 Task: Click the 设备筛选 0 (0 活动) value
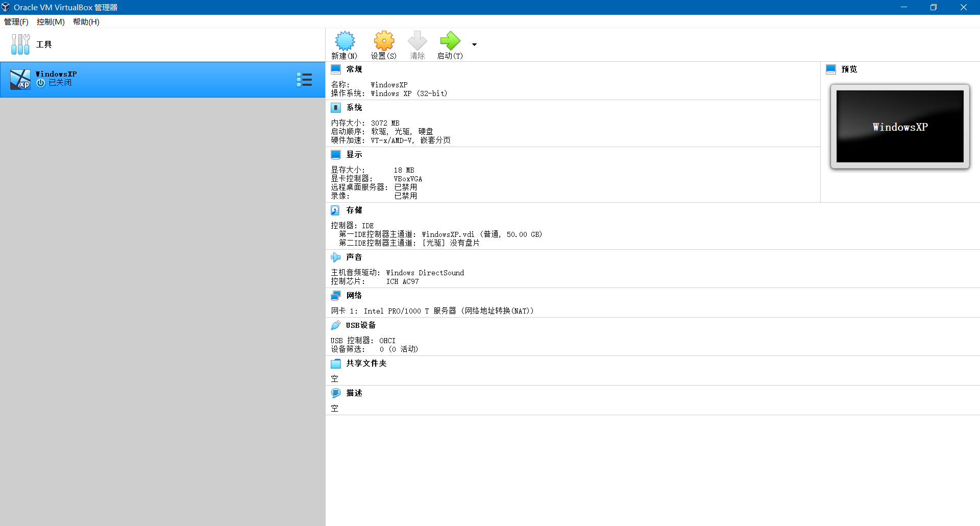pos(399,349)
